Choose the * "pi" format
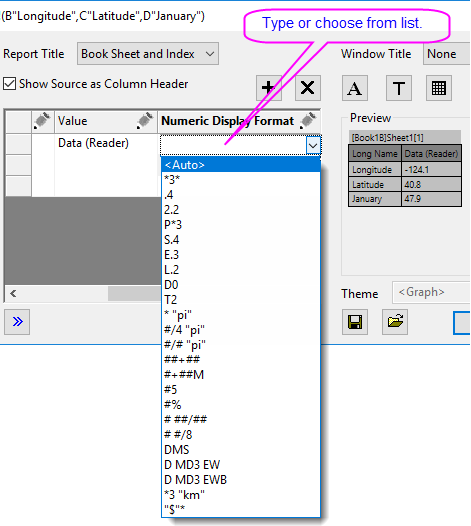 coord(241,315)
